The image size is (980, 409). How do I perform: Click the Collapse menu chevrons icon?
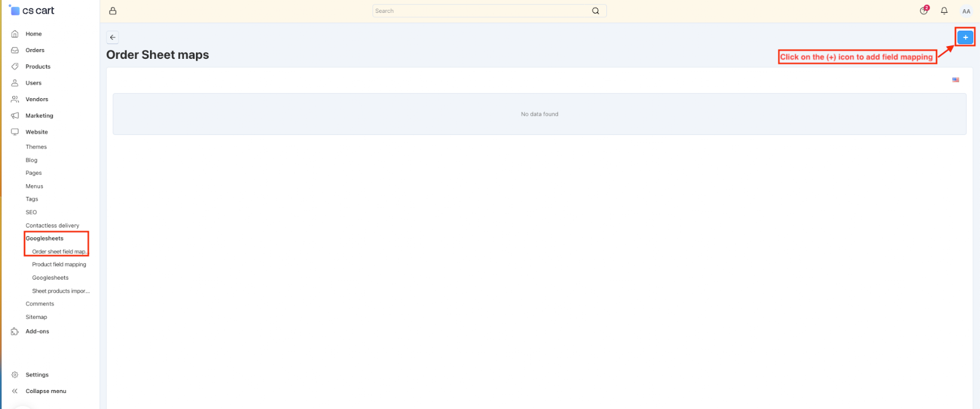click(15, 391)
